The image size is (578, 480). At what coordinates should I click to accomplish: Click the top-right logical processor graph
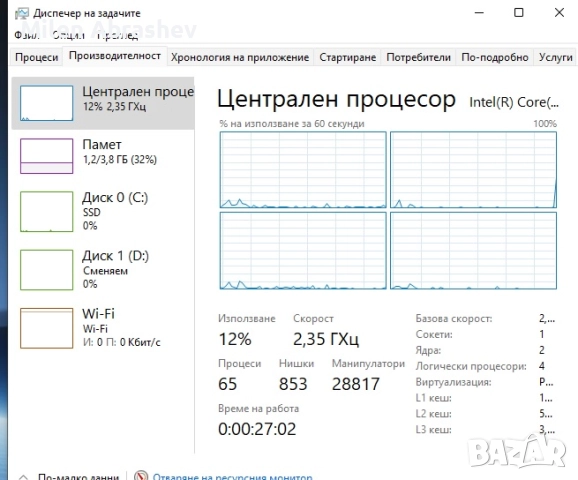(473, 170)
